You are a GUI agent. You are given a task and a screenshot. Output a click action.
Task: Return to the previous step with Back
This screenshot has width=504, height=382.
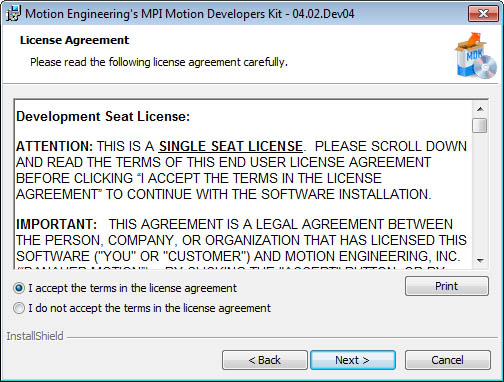(265, 360)
